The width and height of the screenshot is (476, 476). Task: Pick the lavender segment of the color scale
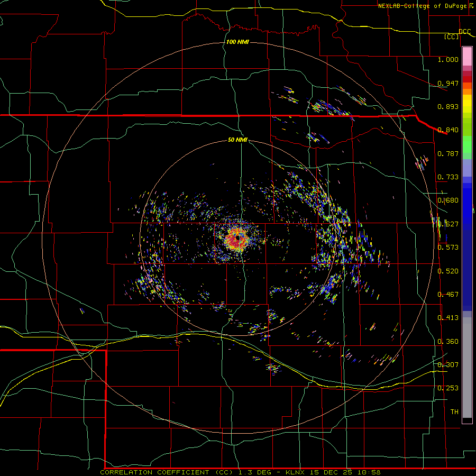[x=467, y=168]
